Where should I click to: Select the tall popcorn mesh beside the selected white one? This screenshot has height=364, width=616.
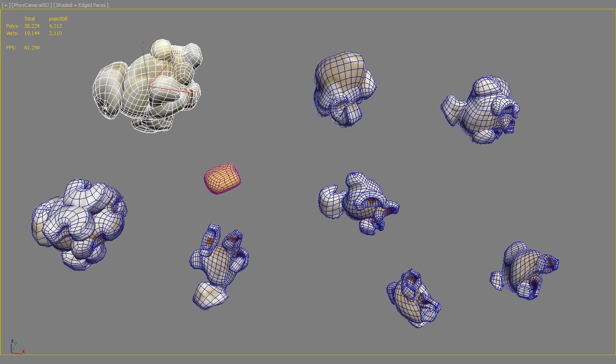(345, 89)
